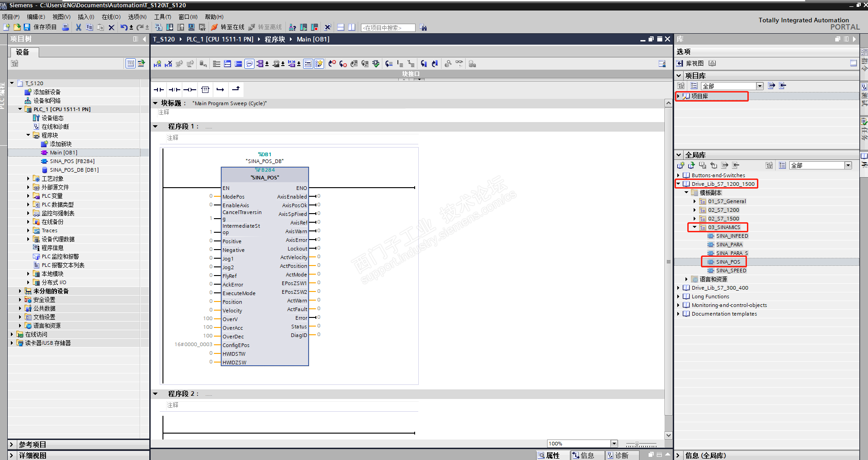Viewport: 868px width, 460px height.
Task: Open the 项目(P) menu
Action: point(11,17)
